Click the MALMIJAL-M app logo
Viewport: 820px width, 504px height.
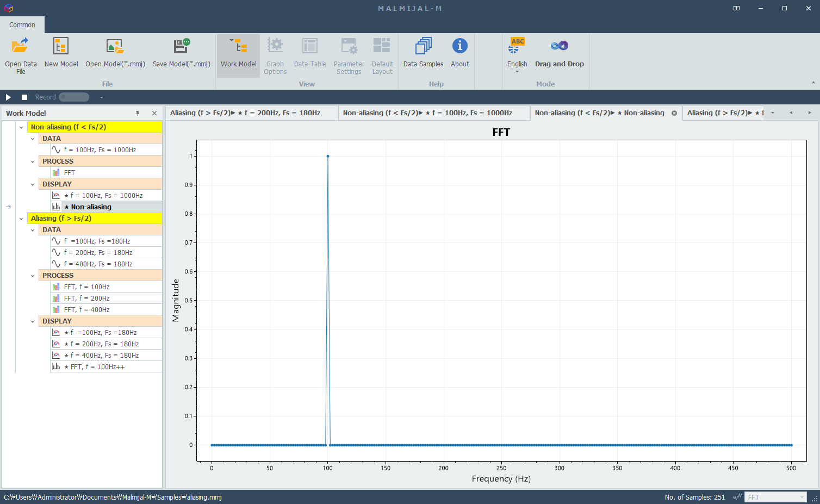[8, 8]
